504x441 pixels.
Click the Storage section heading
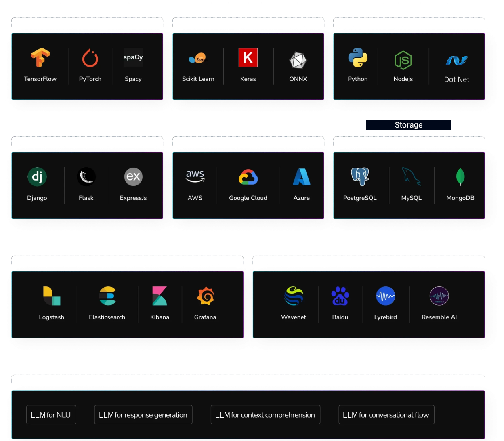(408, 125)
